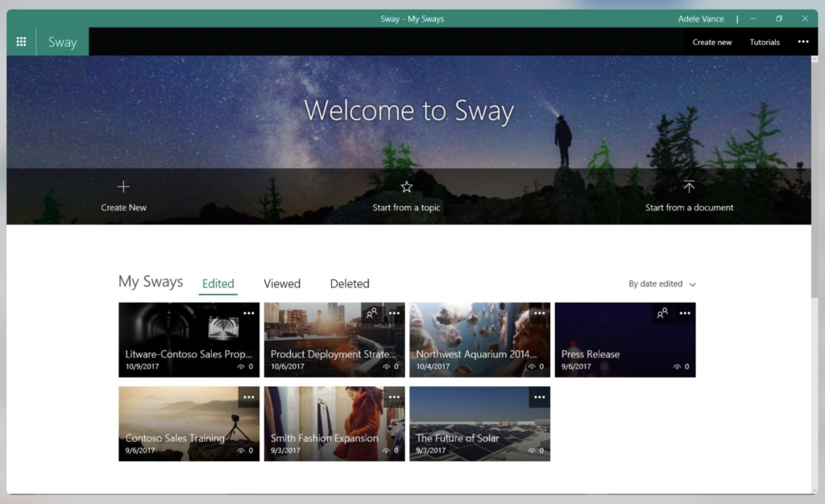Click the vertical scrollbar on right edge
Screen dimensions: 825x504
[x=815, y=181]
